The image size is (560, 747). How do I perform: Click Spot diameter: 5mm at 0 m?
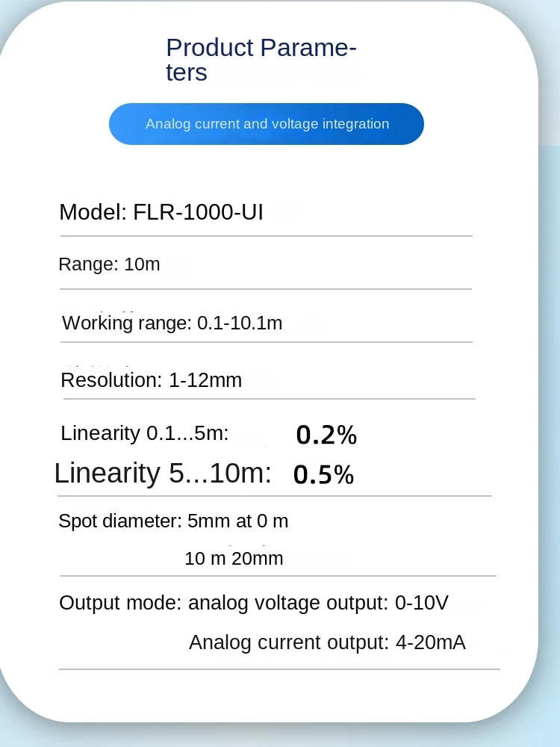(173, 521)
